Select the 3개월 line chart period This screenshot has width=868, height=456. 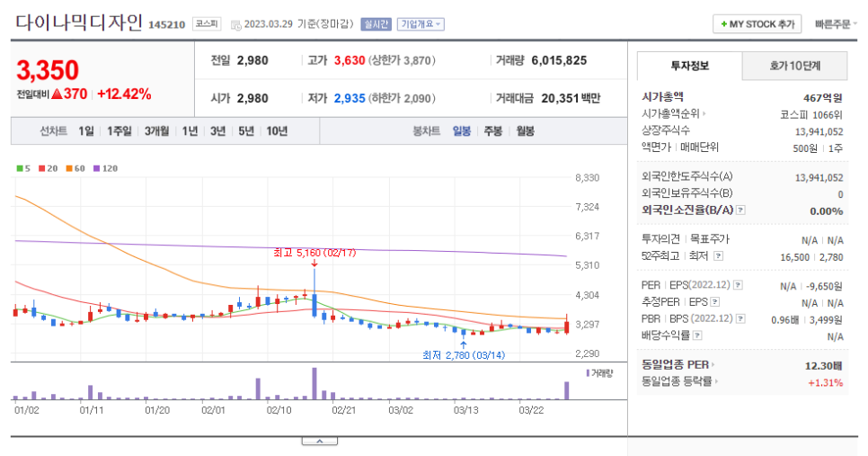(156, 130)
